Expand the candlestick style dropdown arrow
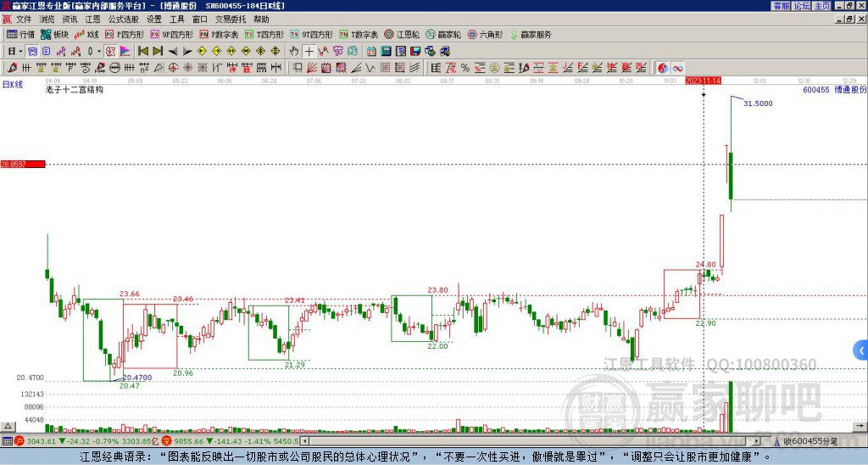Image resolution: width=868 pixels, height=465 pixels. coord(99,51)
